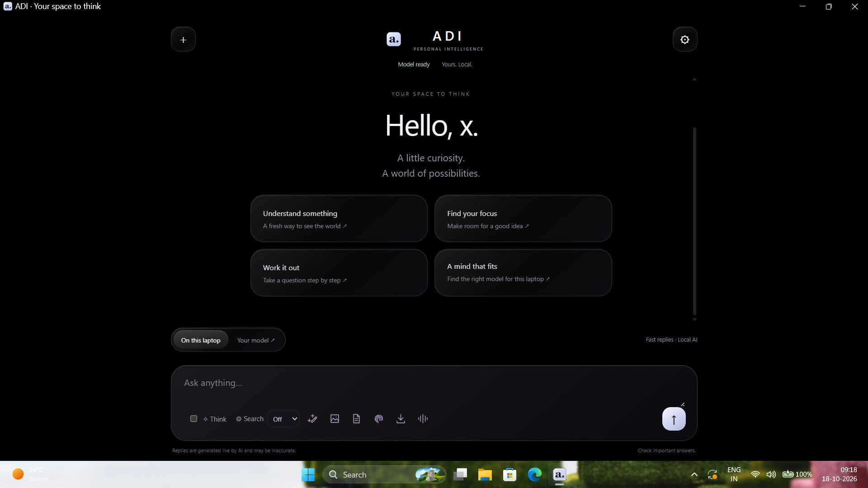This screenshot has width=868, height=488.
Task: Open the 'Understand something' suggestion card
Action: [x=339, y=219]
